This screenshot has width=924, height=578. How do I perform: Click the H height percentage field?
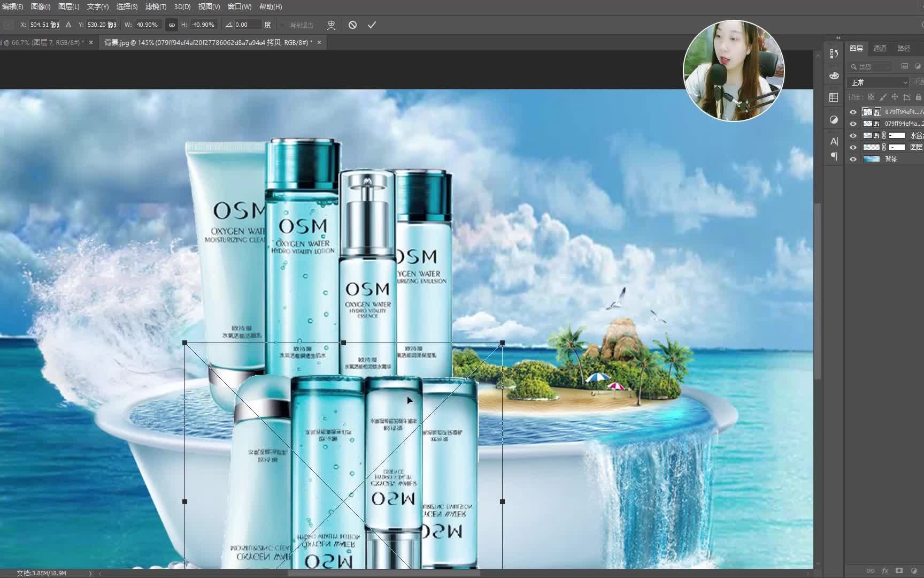click(204, 25)
